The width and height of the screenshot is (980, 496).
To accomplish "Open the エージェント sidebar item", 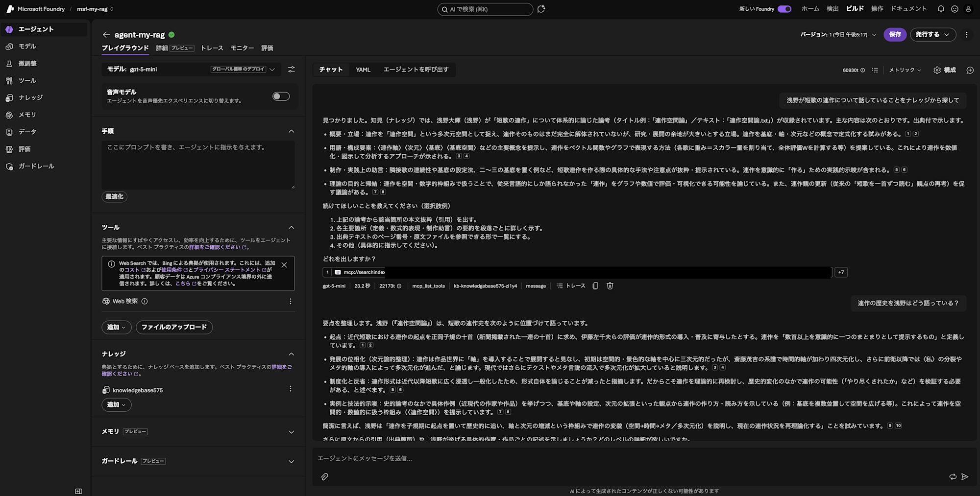I will point(44,29).
